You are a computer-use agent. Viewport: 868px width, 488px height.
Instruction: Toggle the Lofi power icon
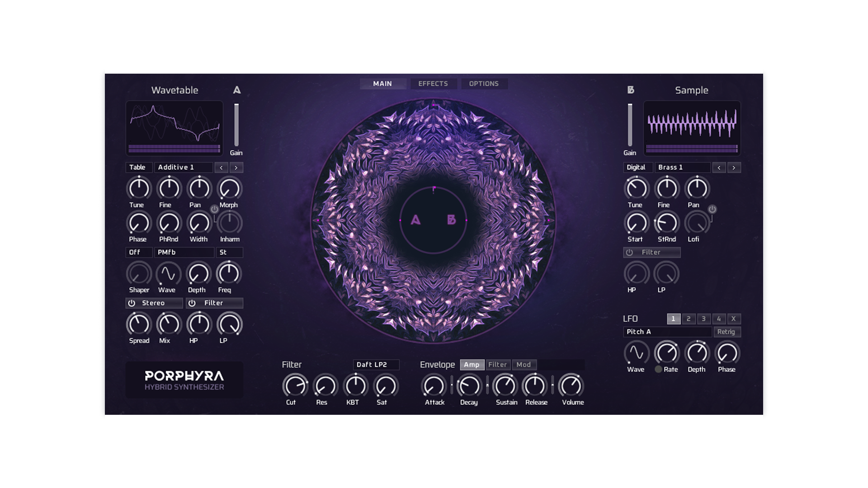click(712, 209)
